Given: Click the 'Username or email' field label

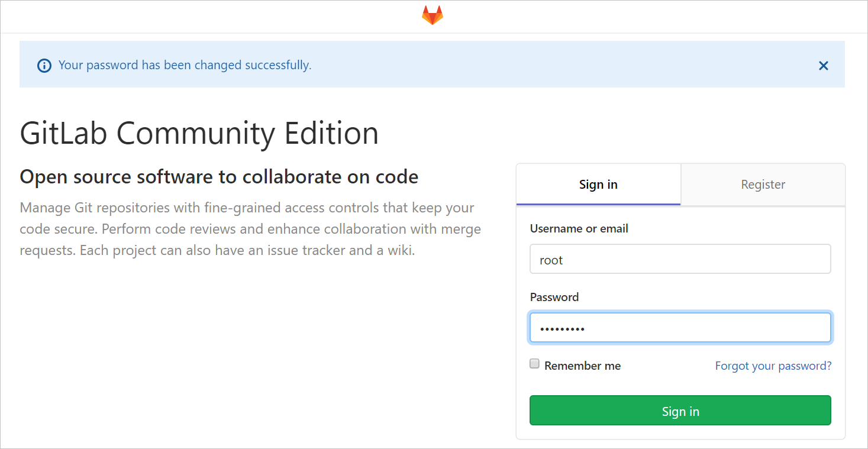Looking at the screenshot, I should point(579,228).
